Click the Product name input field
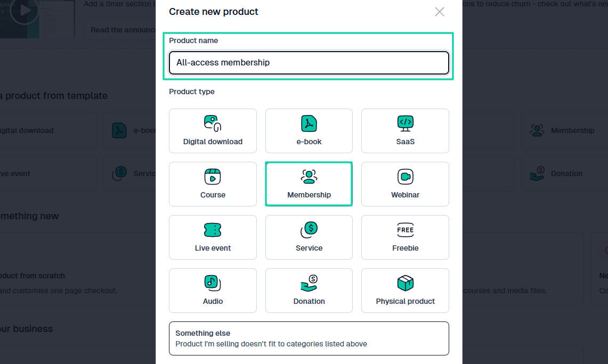This screenshot has width=608, height=364. 309,63
